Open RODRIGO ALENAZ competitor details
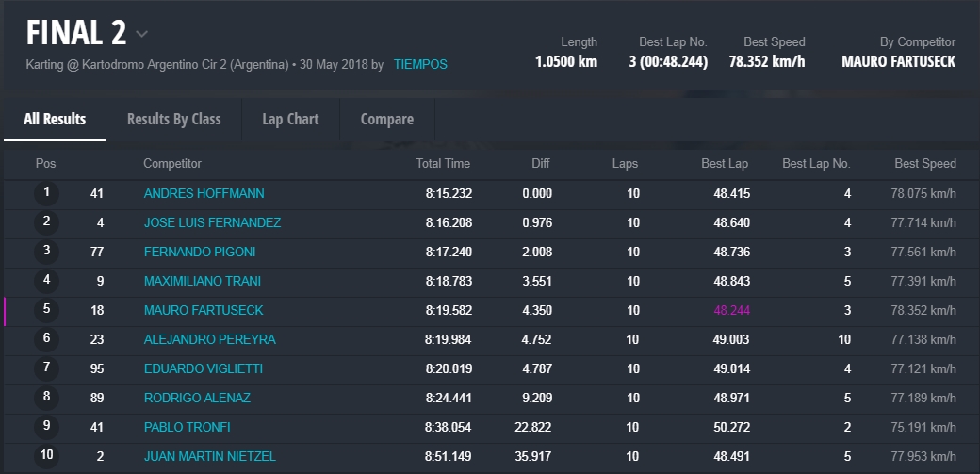Viewport: 980px width, 474px height. coord(197,399)
